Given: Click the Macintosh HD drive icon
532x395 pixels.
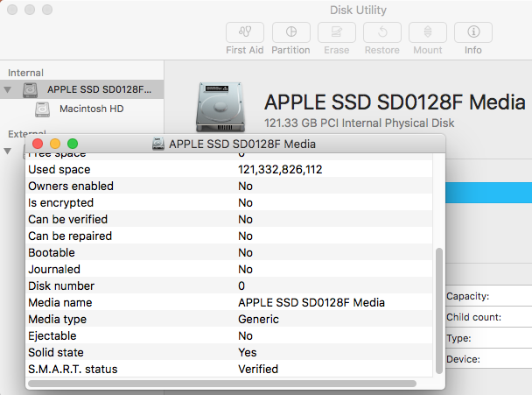Looking at the screenshot, I should click(x=42, y=109).
